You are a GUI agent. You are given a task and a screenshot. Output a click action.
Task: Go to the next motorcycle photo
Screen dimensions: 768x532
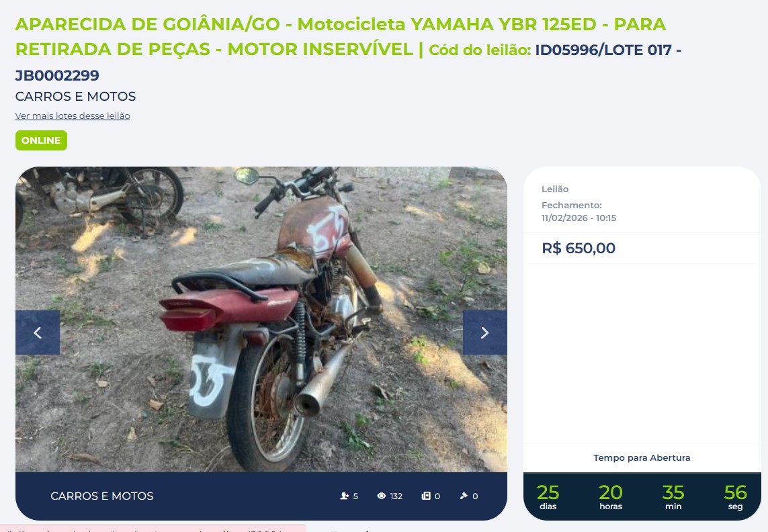coord(484,332)
